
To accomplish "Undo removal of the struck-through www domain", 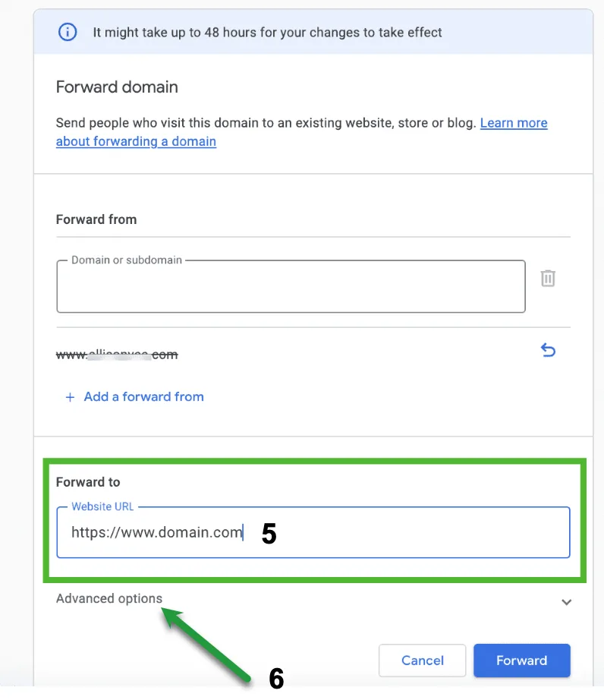I will pos(548,350).
